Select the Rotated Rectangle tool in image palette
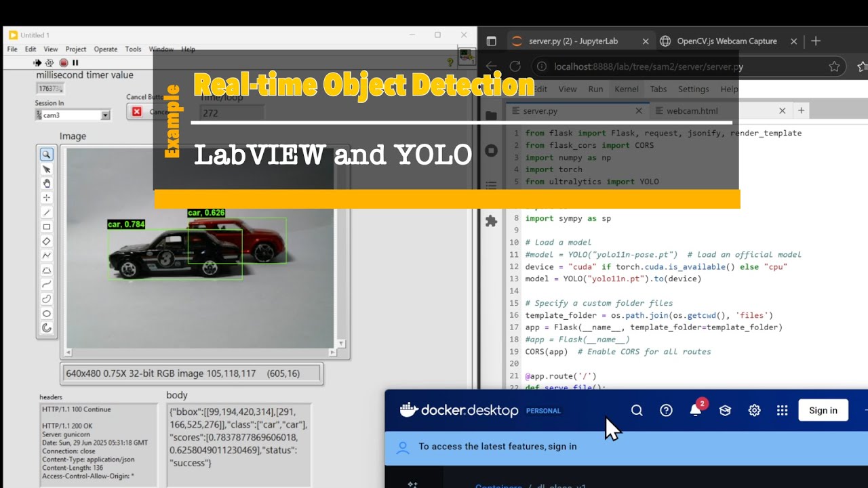The width and height of the screenshot is (868, 488). (x=47, y=241)
